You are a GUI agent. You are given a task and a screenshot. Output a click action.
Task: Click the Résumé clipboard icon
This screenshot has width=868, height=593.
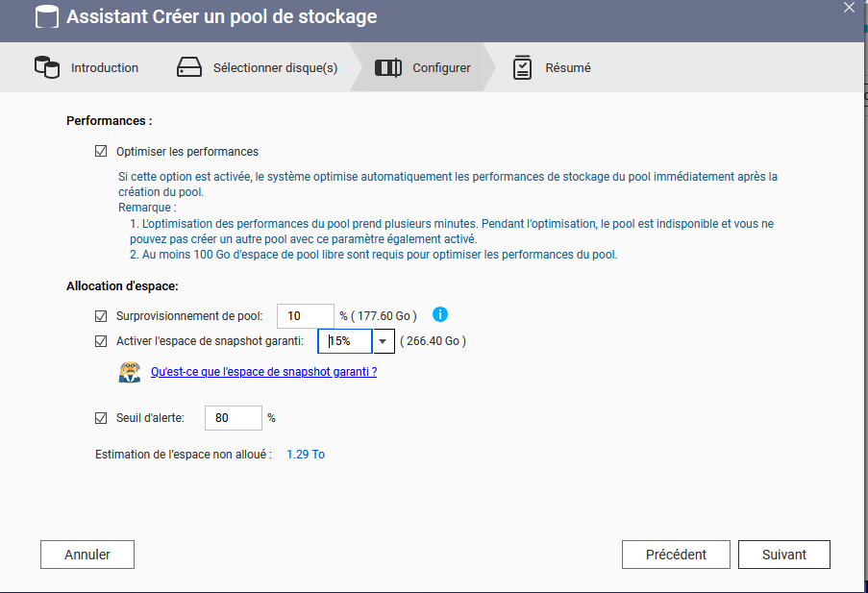tap(522, 68)
